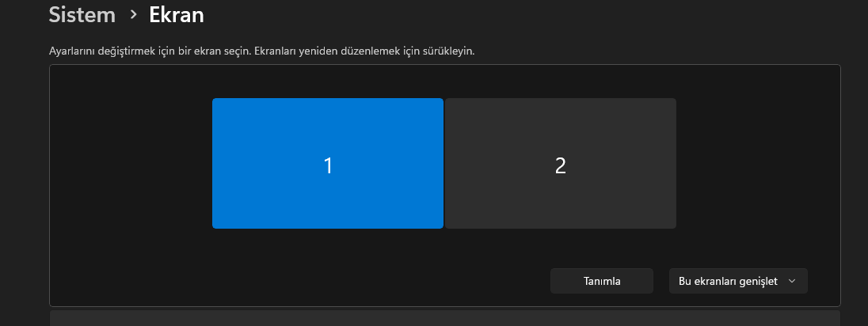The image size is (868, 326).
Task: Pick the dark gray secondary monitor tile
Action: click(x=560, y=163)
